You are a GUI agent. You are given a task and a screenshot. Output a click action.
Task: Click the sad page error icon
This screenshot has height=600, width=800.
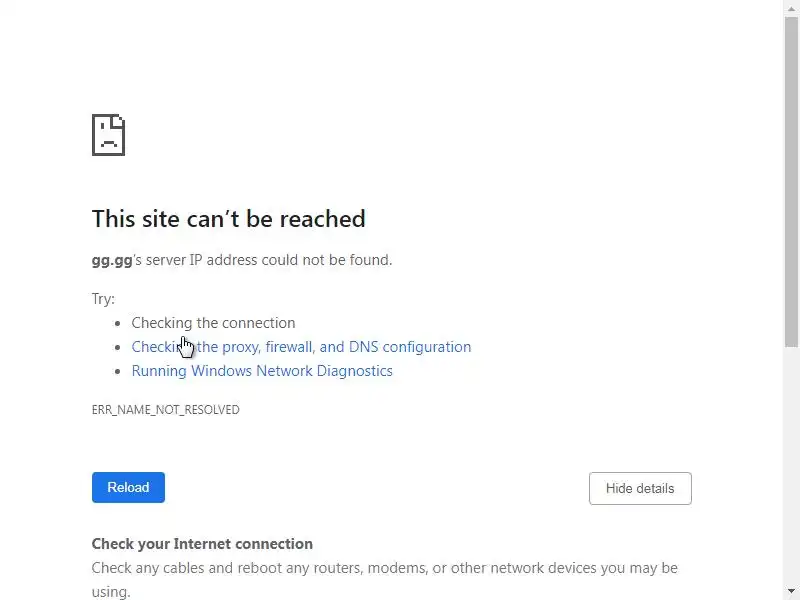[108, 135]
